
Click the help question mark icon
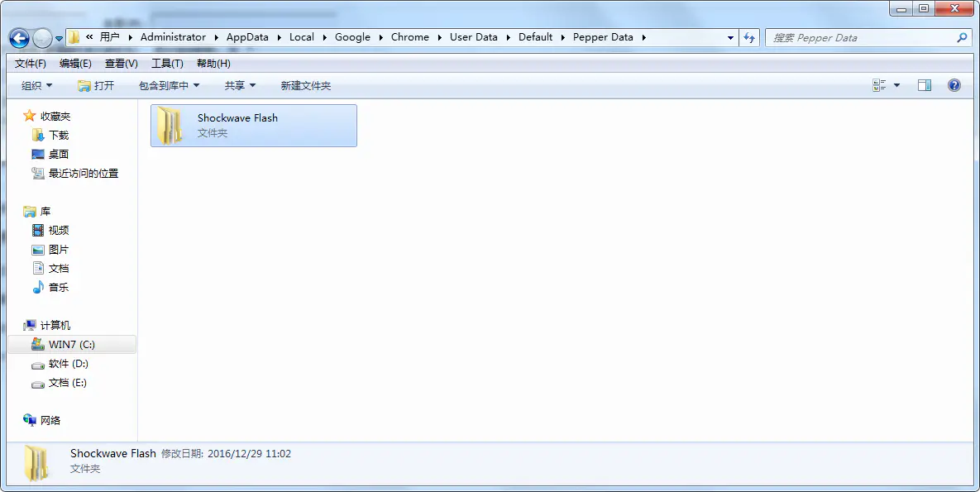click(954, 85)
